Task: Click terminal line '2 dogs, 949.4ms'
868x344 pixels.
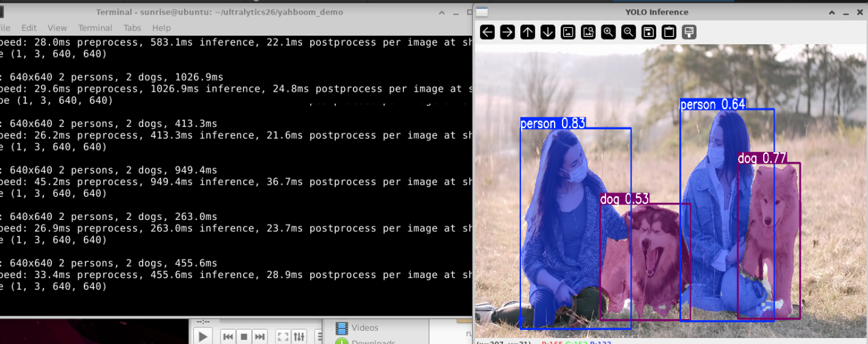Action: pyautogui.click(x=108, y=170)
